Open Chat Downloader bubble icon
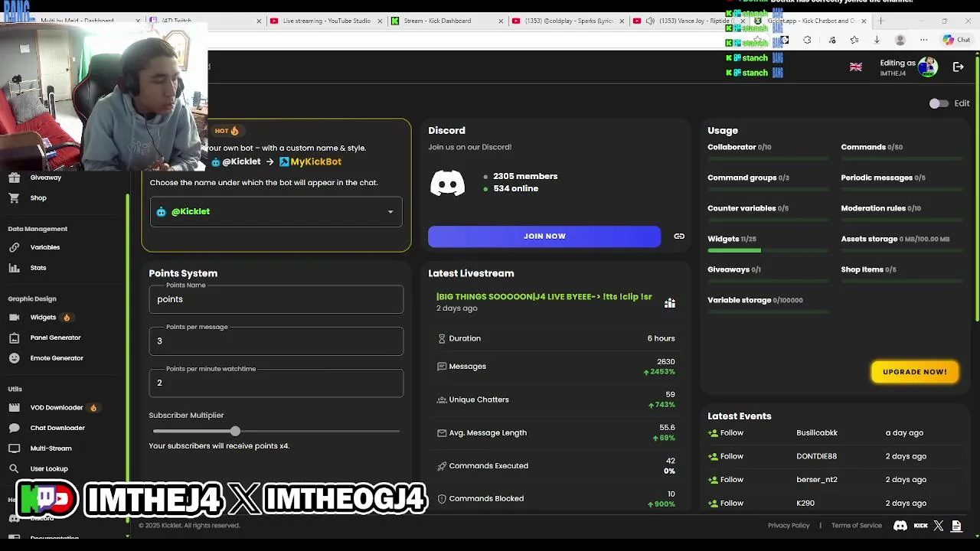Image resolution: width=980 pixels, height=551 pixels. [x=14, y=428]
